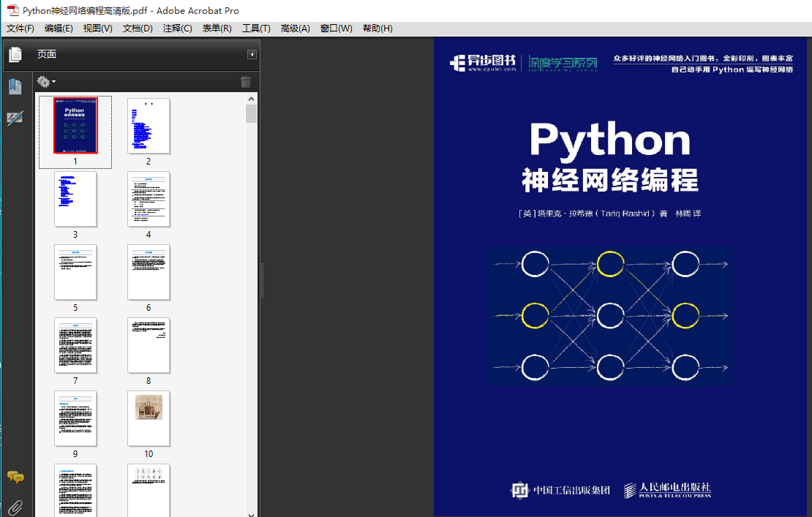Viewport: 812px width, 517px height.
Task: Open the 视图(V) menu
Action: [98, 29]
